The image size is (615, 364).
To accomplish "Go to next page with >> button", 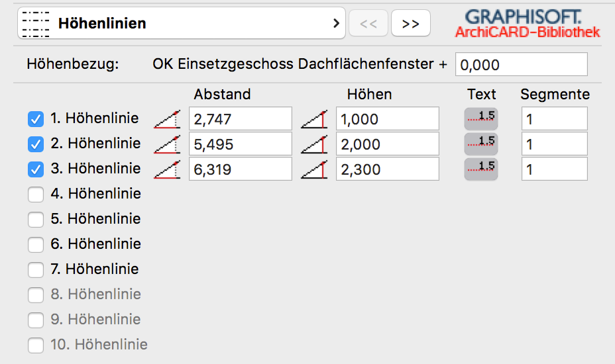I will (x=410, y=24).
